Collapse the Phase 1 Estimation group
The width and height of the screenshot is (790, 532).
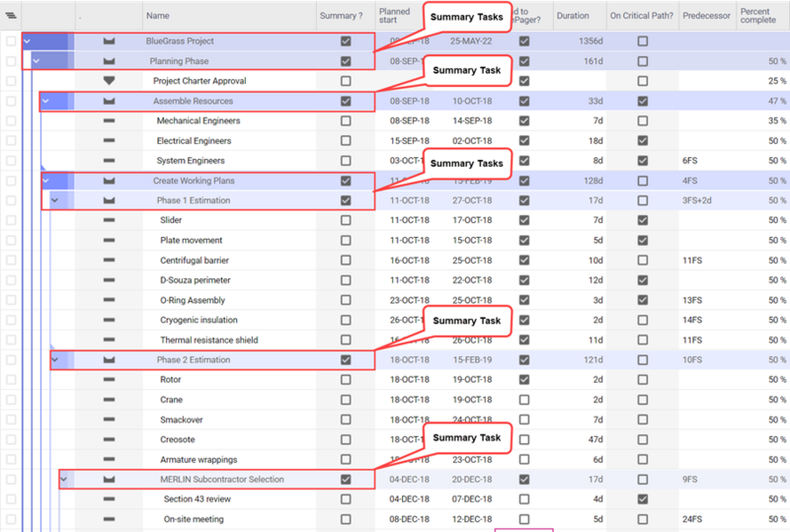click(55, 200)
